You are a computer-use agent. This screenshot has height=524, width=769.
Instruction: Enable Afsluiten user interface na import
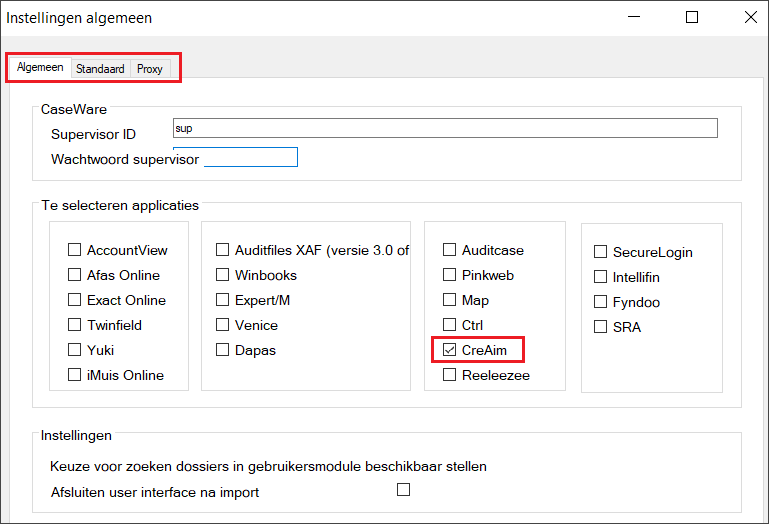click(x=404, y=490)
